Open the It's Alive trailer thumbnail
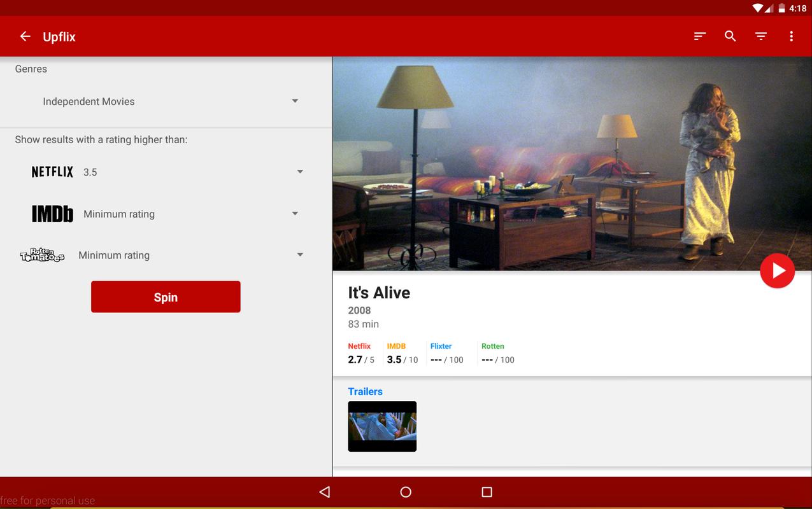Viewport: 812px width, 509px height. point(382,426)
